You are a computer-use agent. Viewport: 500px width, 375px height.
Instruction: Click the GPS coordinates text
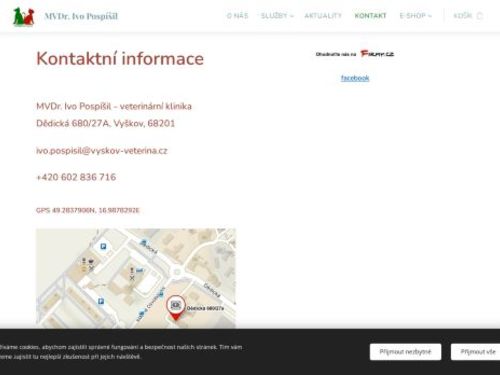click(x=88, y=210)
